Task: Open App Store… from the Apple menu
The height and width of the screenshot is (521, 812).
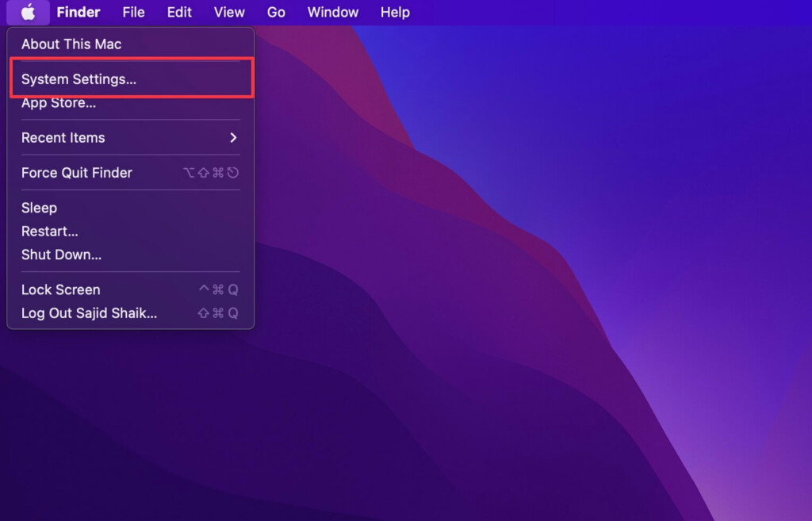Action: (131, 102)
